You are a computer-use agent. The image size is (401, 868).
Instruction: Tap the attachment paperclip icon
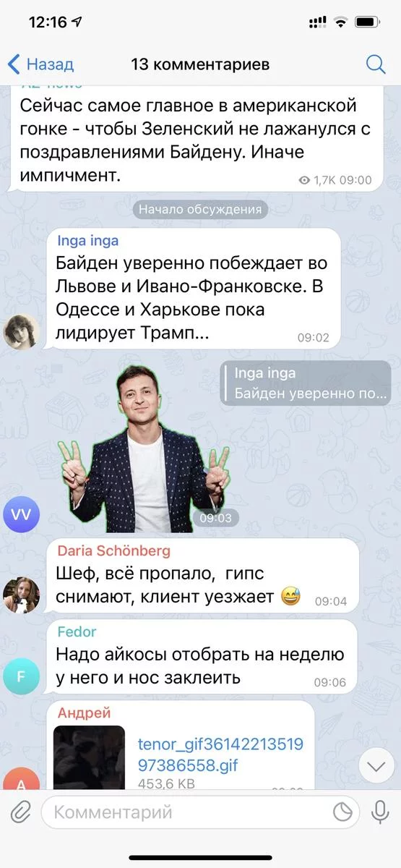click(20, 812)
